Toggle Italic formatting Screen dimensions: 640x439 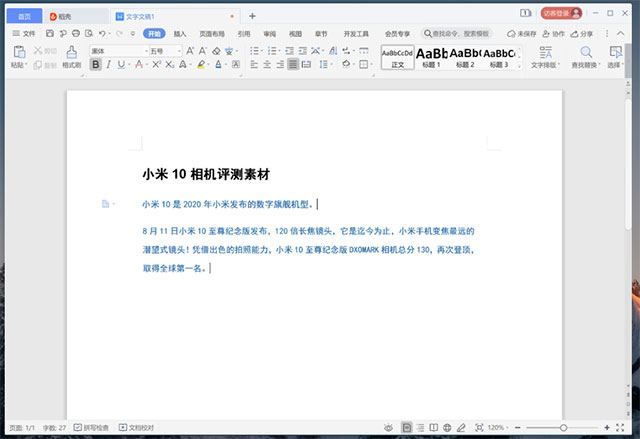tap(109, 65)
